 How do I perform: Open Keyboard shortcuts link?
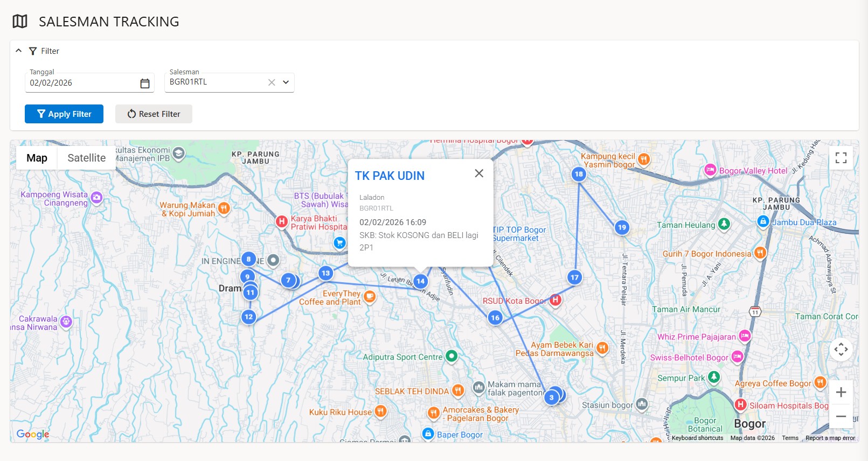[697, 438]
